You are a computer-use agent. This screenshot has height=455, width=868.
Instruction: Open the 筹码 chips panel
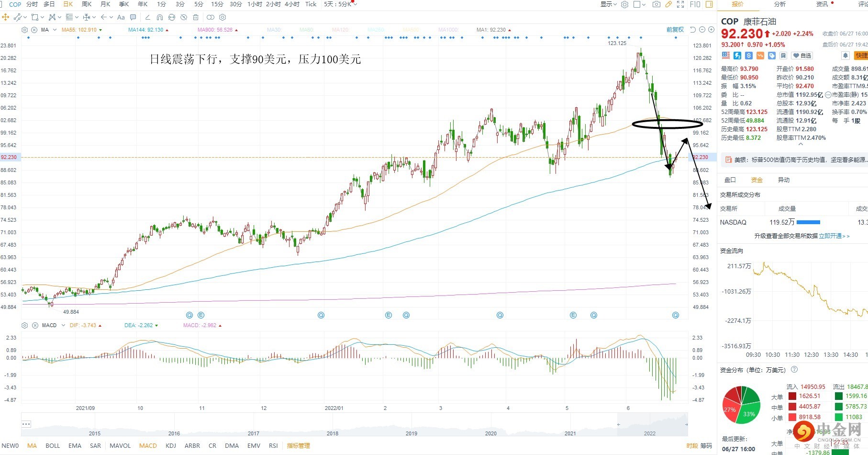pos(706,446)
